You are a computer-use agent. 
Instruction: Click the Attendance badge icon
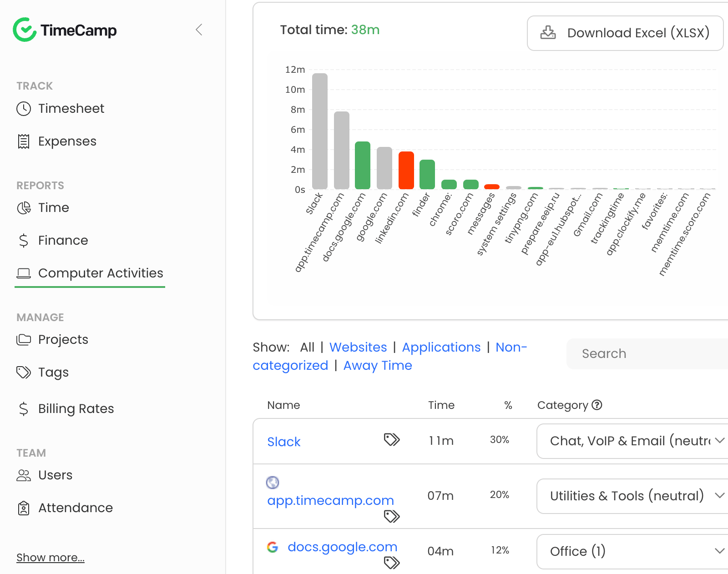(x=24, y=508)
